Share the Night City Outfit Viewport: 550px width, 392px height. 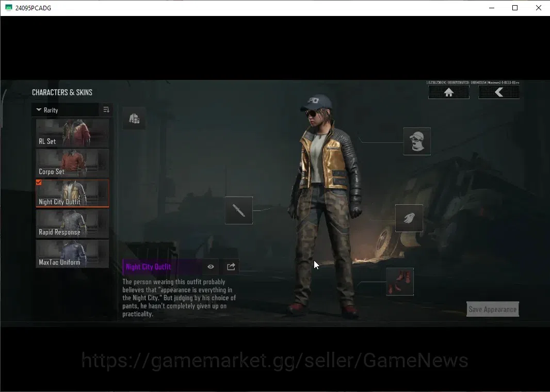(231, 267)
